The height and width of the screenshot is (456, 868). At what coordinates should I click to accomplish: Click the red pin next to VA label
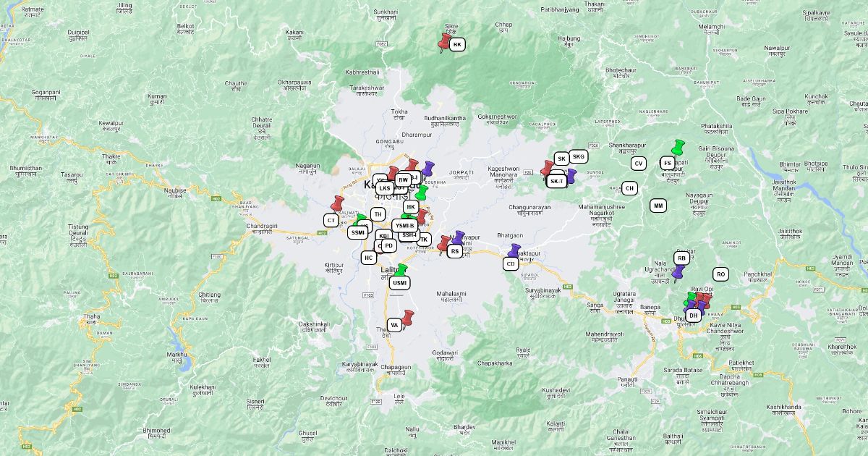(x=408, y=318)
